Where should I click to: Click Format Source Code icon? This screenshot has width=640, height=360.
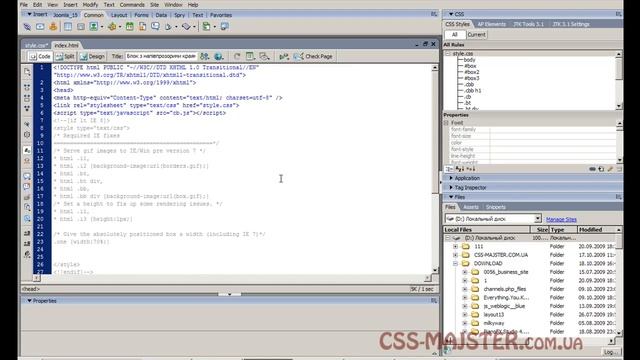27,254
